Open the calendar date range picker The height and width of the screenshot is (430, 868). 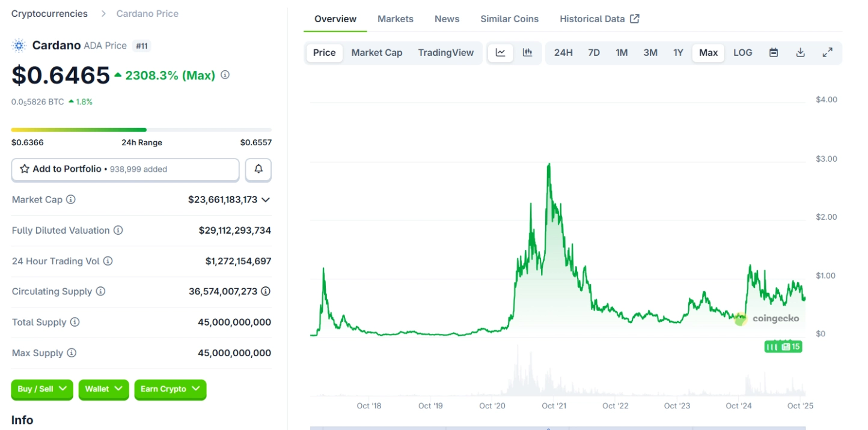(774, 53)
